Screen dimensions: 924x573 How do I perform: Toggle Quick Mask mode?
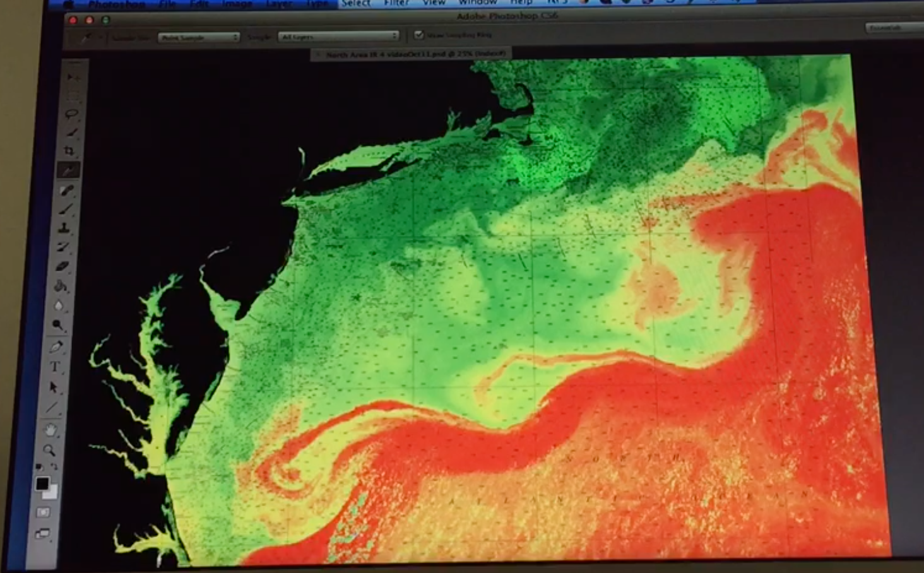(x=44, y=512)
